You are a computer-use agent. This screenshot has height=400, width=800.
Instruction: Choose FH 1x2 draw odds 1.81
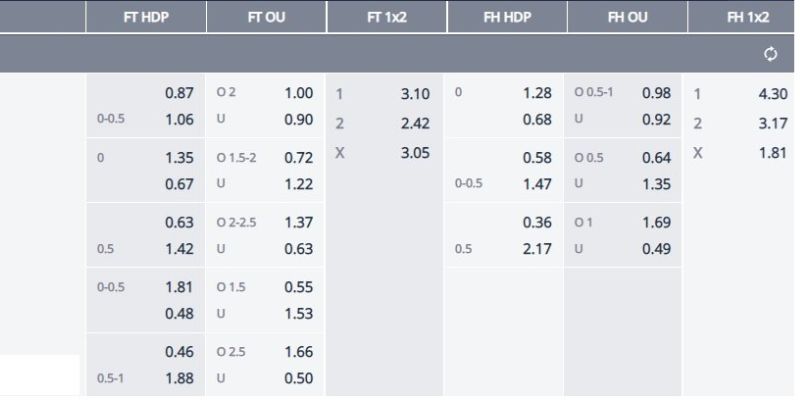773,153
